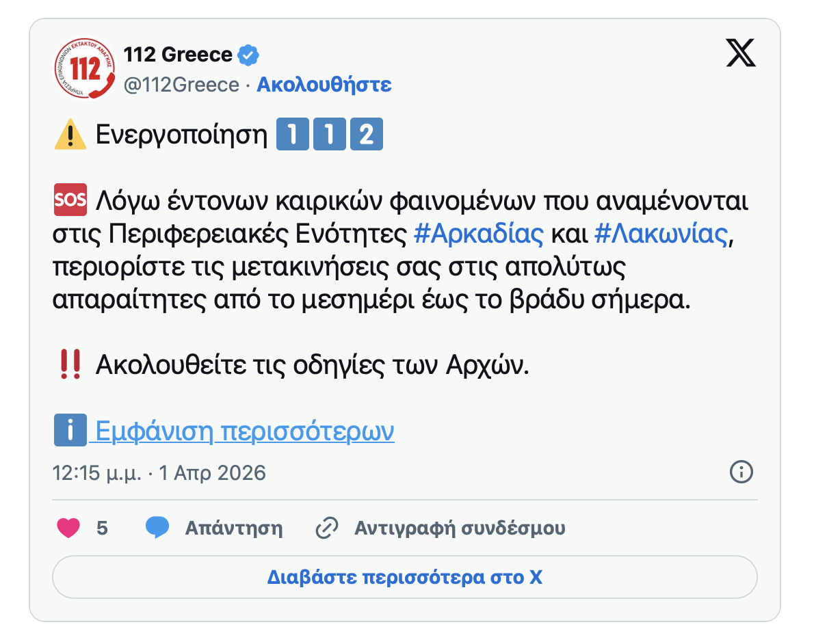Click the @112Greece handle
This screenshot has width=814, height=644.
coord(181,85)
